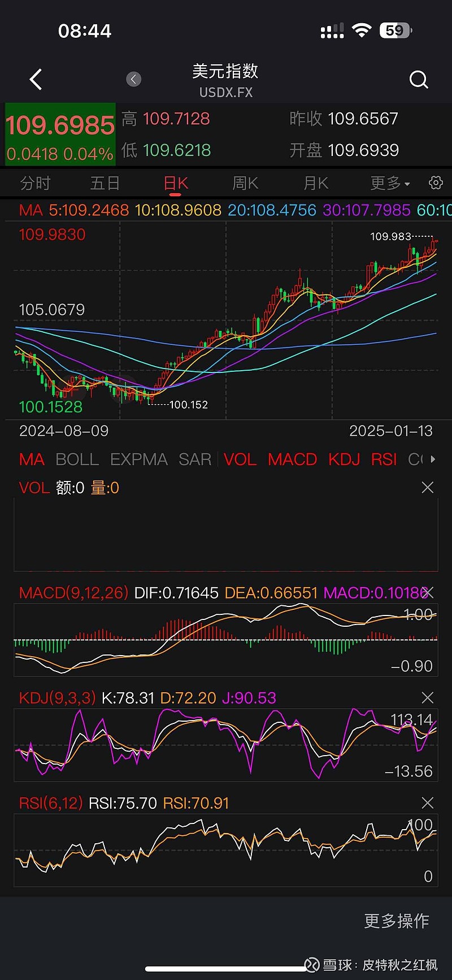Close the VOL indicator panel
Viewport: 452px width, 980px height.
428,487
